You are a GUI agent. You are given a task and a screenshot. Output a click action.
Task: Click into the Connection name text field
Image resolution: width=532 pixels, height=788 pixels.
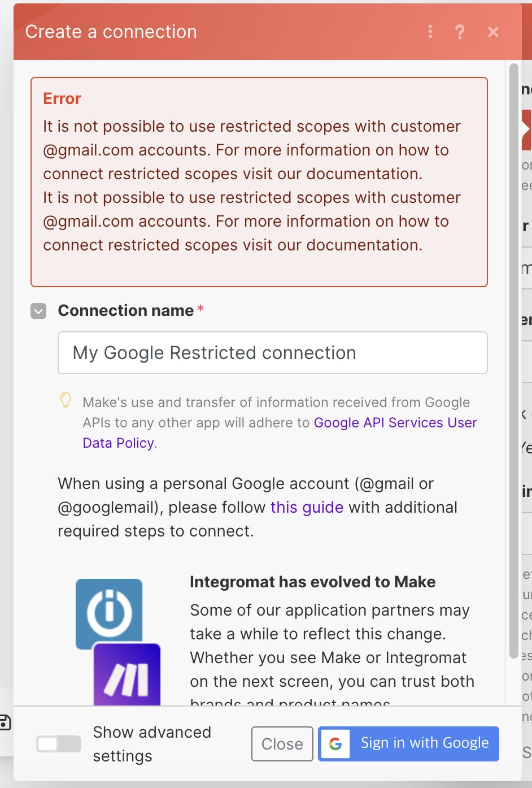click(272, 353)
